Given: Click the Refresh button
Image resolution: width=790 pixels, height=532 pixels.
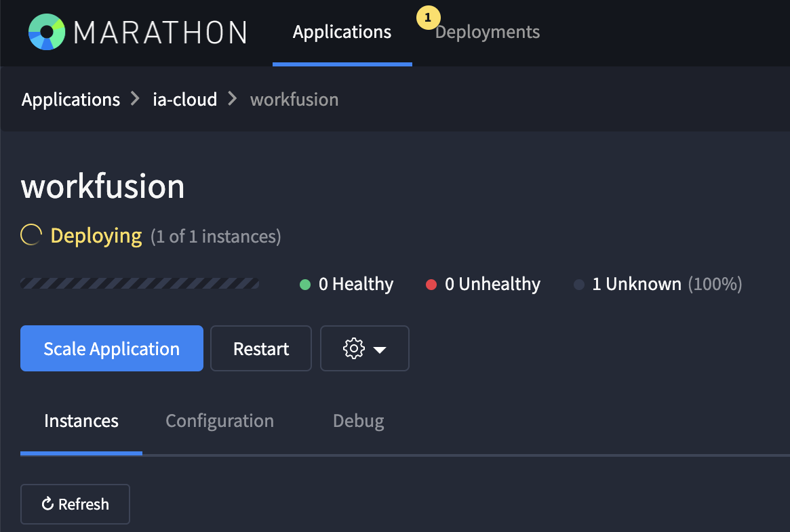Looking at the screenshot, I should coord(75,504).
